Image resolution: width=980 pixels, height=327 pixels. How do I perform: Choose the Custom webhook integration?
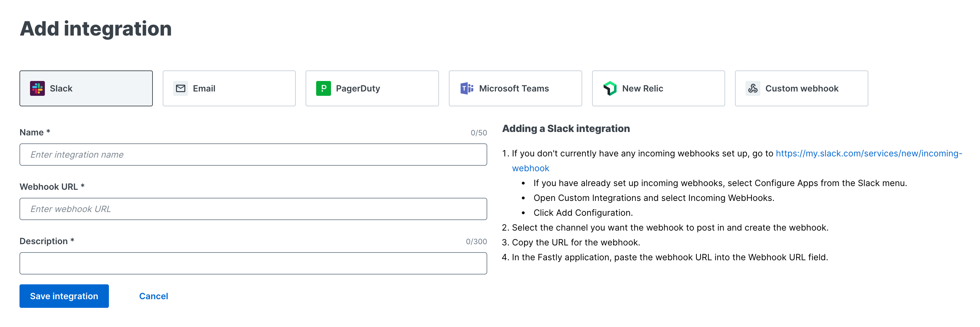pyautogui.click(x=801, y=88)
